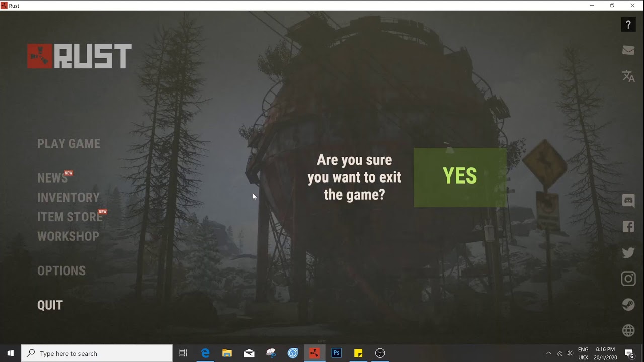This screenshot has height=362, width=644.
Task: Click the Rust logo
Action: coord(79,56)
